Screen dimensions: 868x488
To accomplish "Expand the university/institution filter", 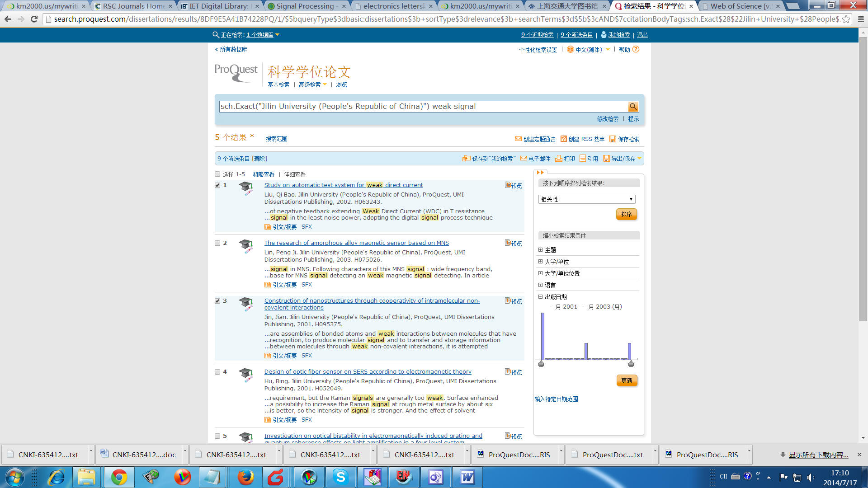I will [x=540, y=261].
